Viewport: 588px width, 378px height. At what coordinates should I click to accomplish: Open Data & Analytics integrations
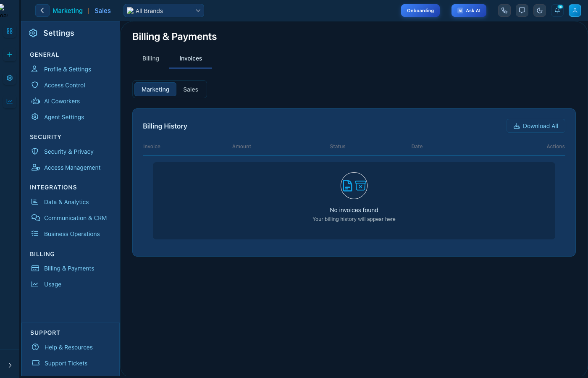pos(66,202)
